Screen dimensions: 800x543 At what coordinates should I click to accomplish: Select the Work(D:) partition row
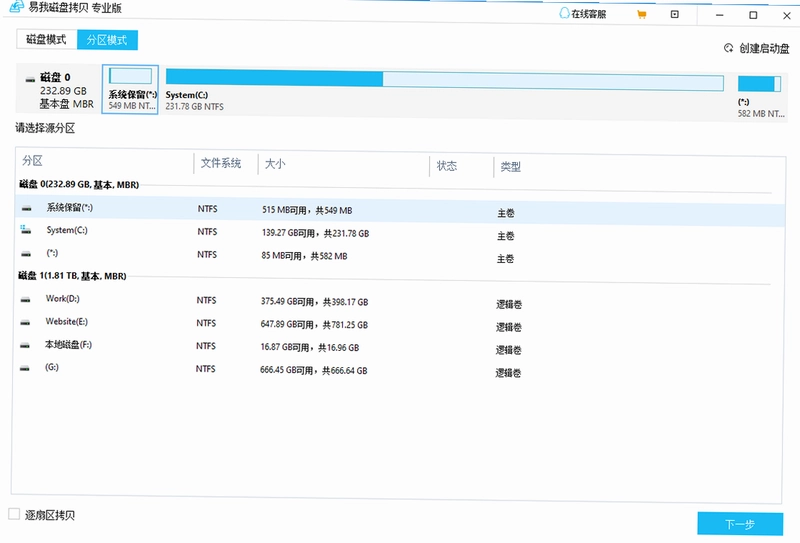point(399,301)
